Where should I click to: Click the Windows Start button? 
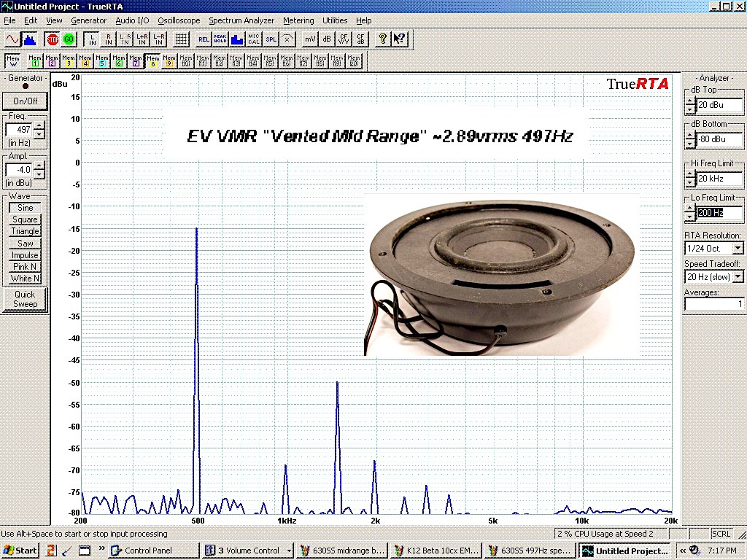[x=20, y=551]
